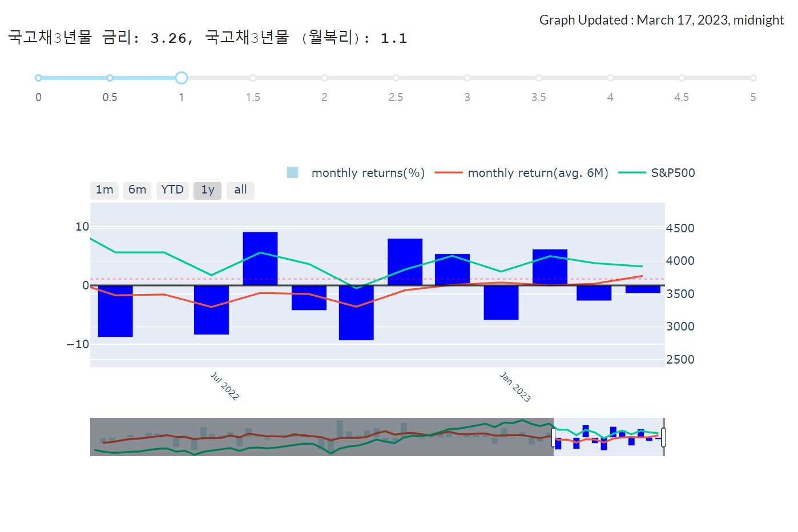
Task: Click the Graph Updated date text
Action: point(662,20)
